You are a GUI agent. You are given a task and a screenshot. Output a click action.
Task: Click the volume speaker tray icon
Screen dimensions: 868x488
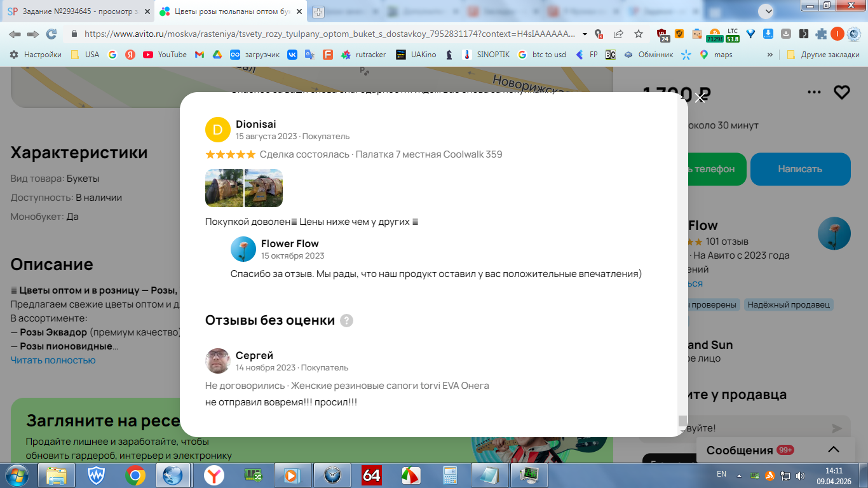point(801,475)
